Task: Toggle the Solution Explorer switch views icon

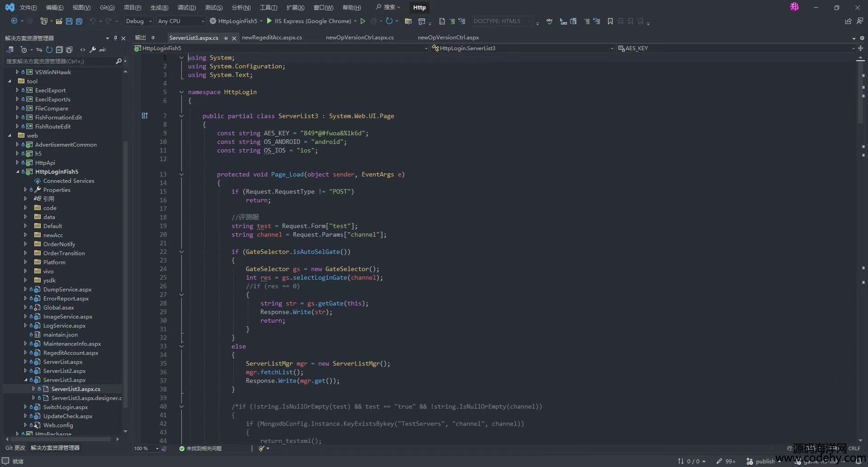Action: 10,50
